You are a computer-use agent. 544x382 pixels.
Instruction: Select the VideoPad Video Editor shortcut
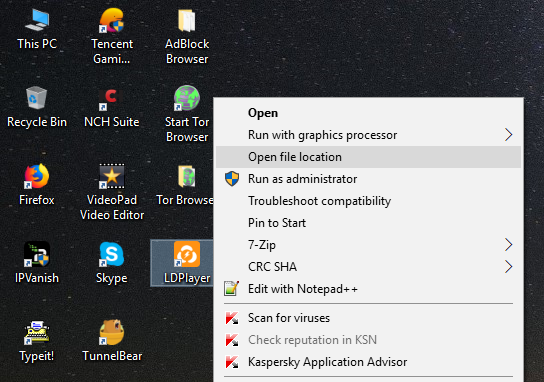click(x=112, y=176)
